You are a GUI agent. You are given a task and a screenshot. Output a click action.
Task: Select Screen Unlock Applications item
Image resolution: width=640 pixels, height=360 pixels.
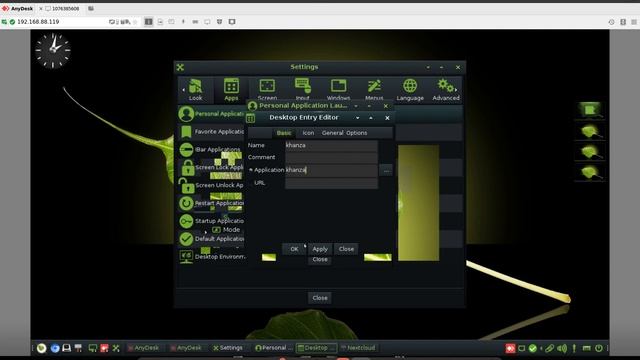click(x=211, y=185)
